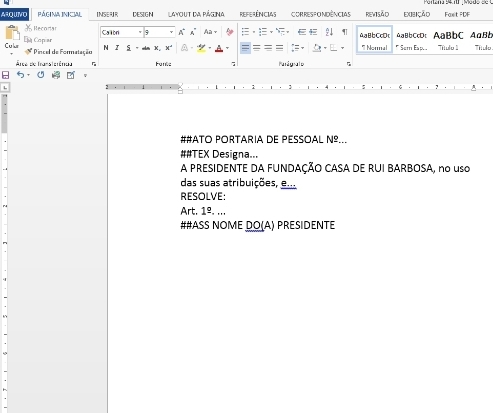Click the quick print icon in quick access toolbar
Image resolution: width=493 pixels, height=413 pixels.
[56, 75]
